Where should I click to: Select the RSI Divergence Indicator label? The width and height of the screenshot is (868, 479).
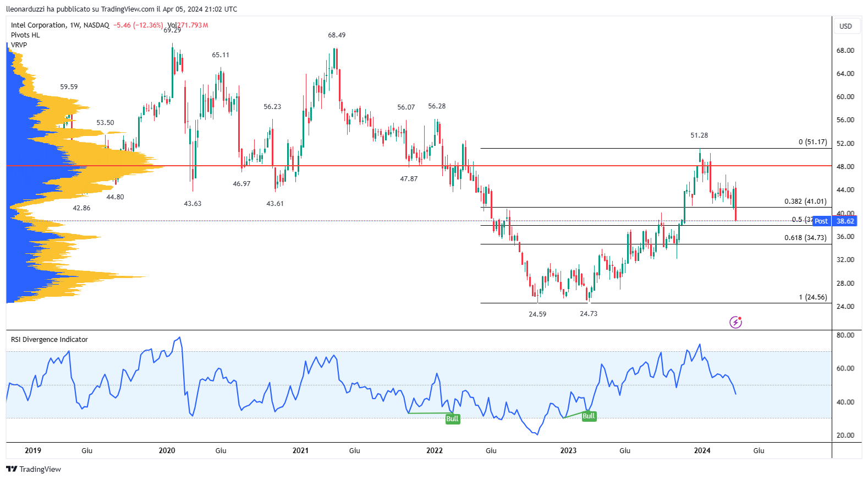[x=50, y=339]
